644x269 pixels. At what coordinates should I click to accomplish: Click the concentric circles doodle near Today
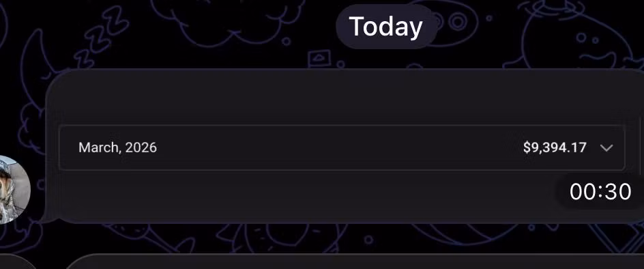(x=457, y=21)
